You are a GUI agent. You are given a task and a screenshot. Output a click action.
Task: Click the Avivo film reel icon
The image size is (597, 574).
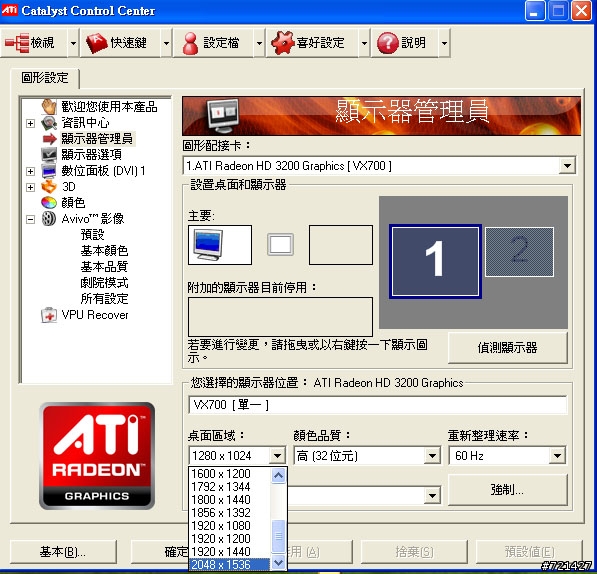[49, 218]
